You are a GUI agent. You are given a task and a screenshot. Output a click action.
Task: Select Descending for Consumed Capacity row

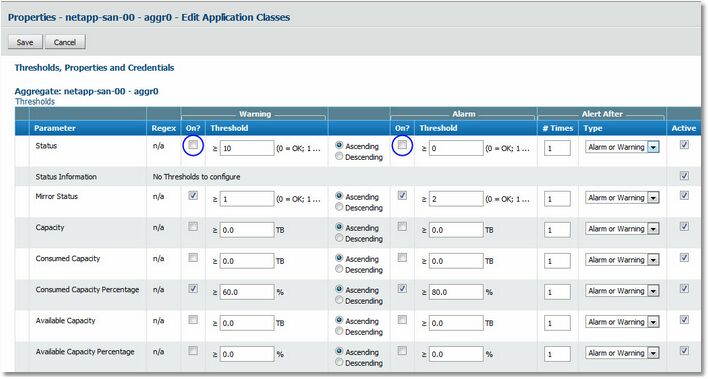339,269
